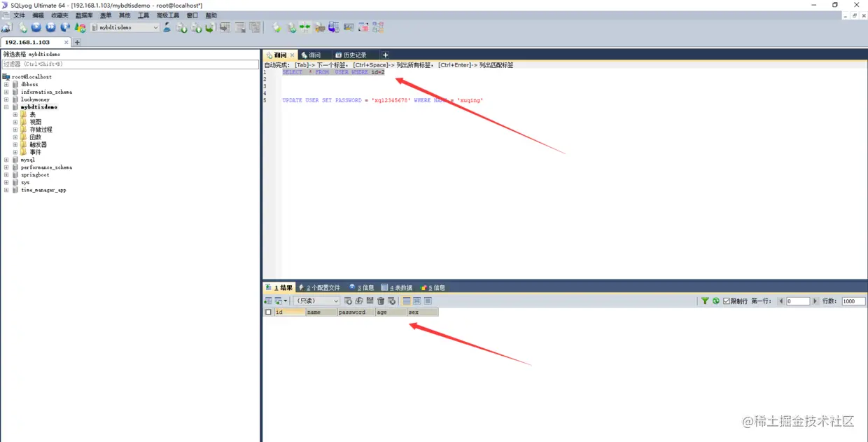The height and width of the screenshot is (442, 868).
Task: Expand the information_schema database node
Action: tap(6, 92)
